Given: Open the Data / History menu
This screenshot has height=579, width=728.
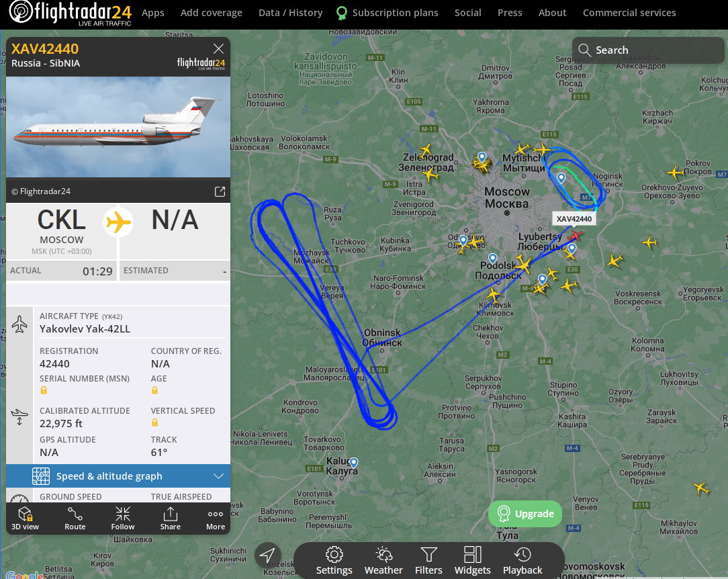Looking at the screenshot, I should coord(291,13).
